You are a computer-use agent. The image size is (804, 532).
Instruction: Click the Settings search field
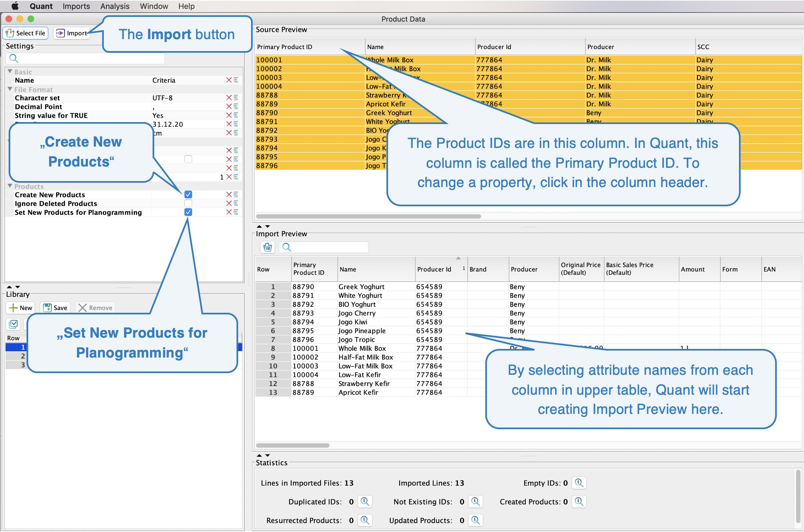(x=85, y=58)
